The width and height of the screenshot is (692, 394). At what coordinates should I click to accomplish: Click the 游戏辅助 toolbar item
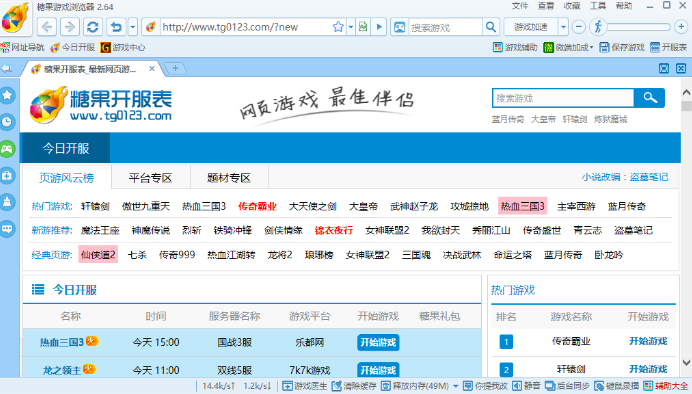pyautogui.click(x=515, y=47)
